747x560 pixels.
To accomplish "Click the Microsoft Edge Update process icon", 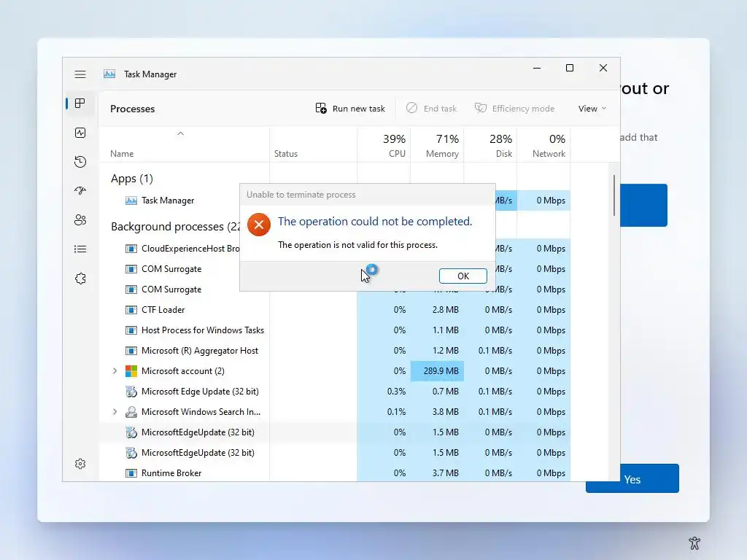I will click(x=131, y=392).
